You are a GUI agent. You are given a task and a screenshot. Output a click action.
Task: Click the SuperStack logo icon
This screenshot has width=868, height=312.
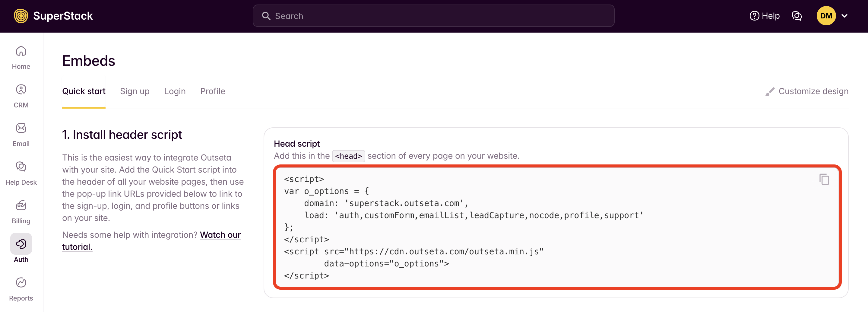coord(21,16)
